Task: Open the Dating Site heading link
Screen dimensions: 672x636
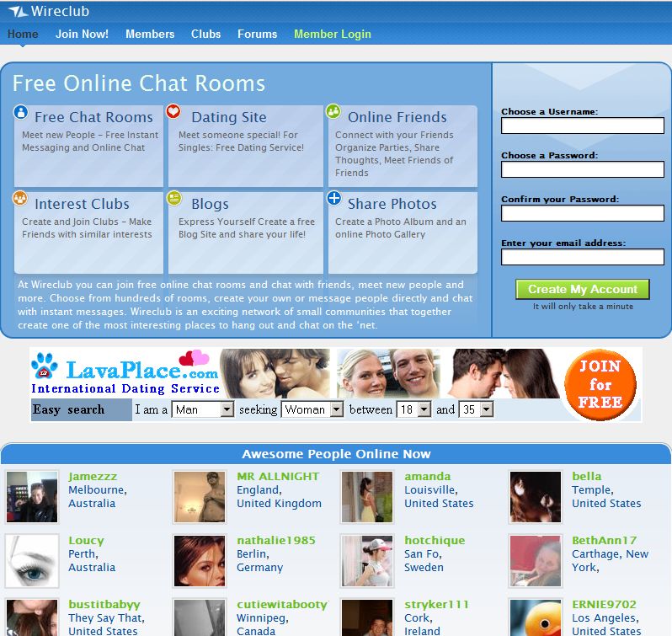Action: [x=229, y=117]
